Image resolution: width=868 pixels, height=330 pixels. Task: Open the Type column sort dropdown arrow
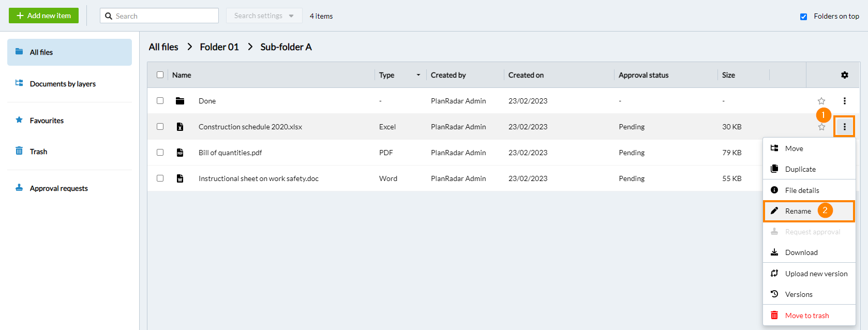point(418,75)
